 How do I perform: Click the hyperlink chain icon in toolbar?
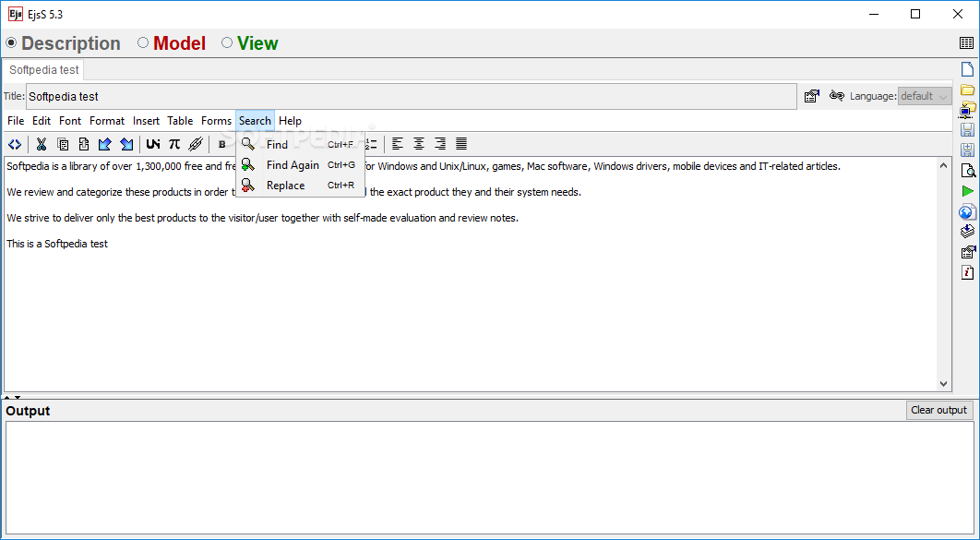point(196,144)
